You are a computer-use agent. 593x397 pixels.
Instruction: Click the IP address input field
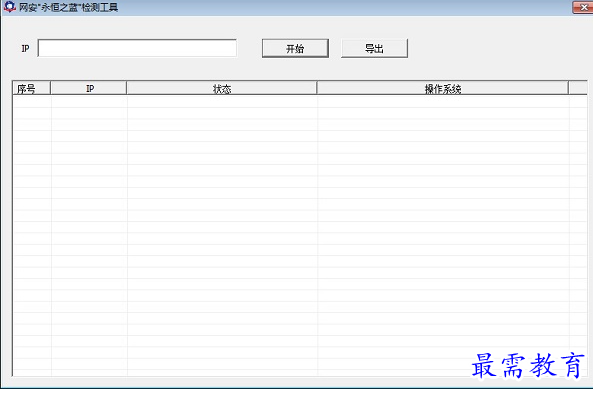click(137, 48)
